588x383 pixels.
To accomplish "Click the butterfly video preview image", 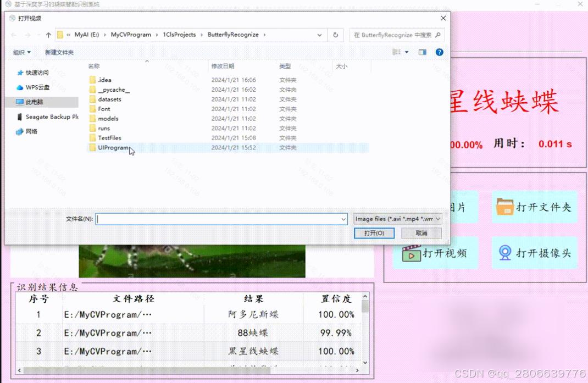I will [192, 261].
